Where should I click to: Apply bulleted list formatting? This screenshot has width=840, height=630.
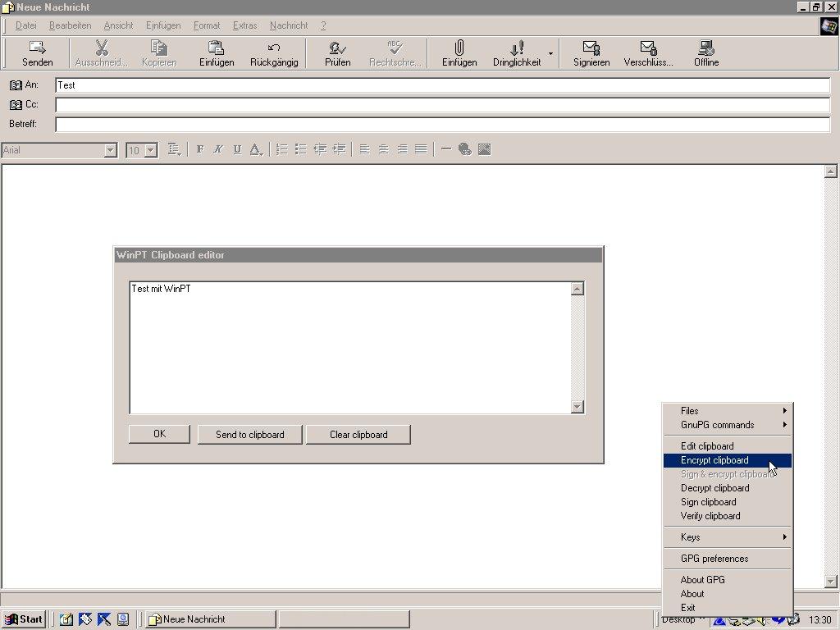300,149
